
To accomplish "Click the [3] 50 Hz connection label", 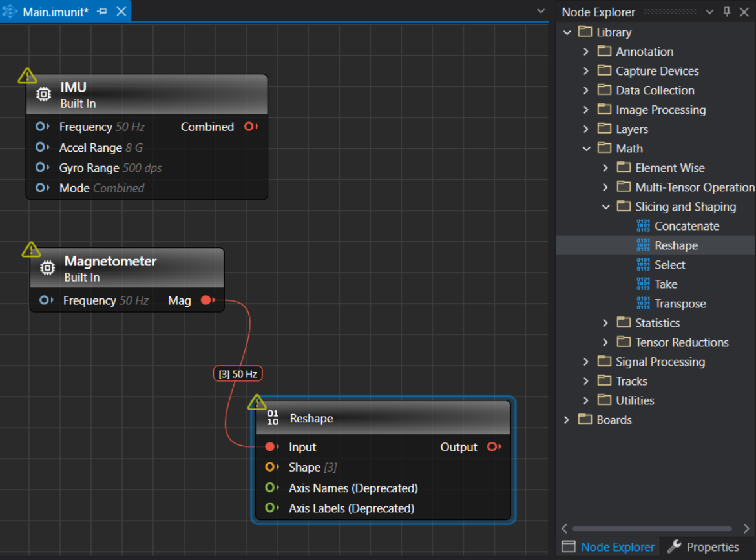I will (238, 374).
